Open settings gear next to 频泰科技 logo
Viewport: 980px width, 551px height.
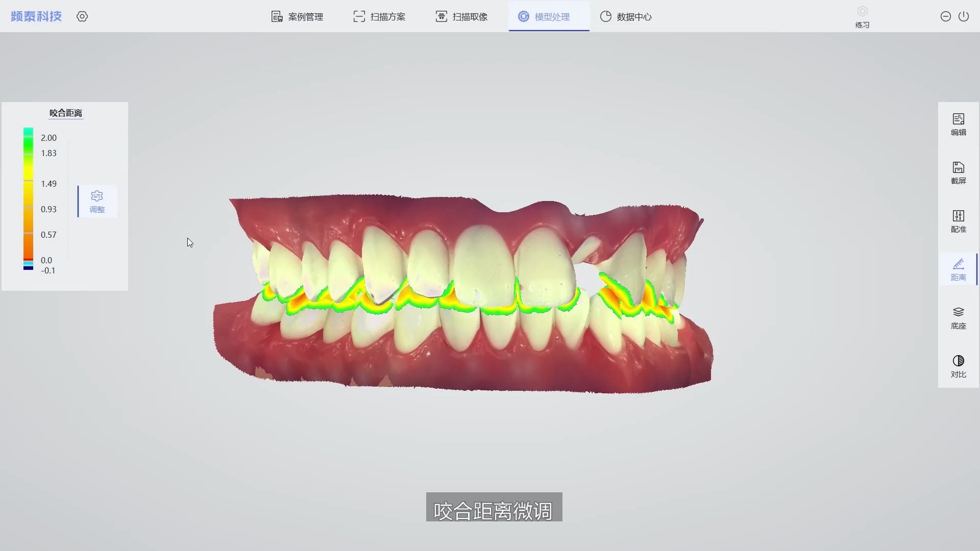click(x=82, y=16)
